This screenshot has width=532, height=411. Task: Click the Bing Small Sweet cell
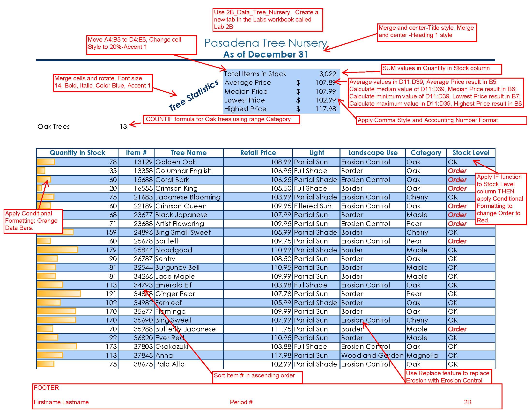189,232
